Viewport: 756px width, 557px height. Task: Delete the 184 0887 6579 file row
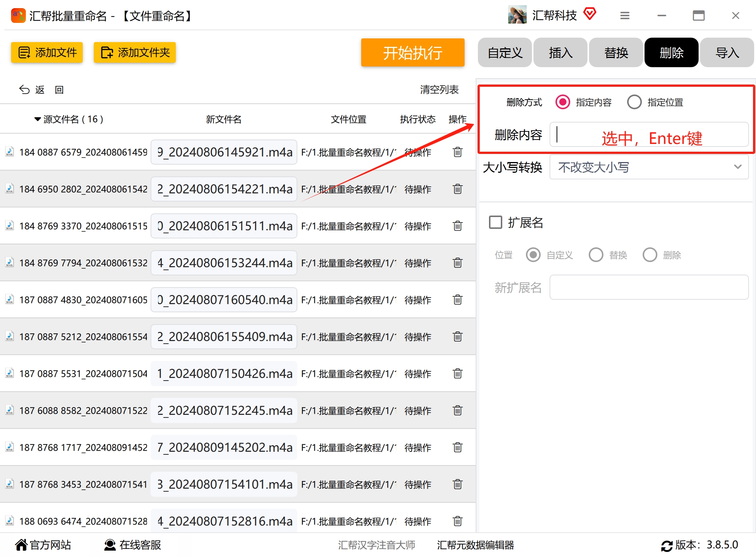coord(458,152)
